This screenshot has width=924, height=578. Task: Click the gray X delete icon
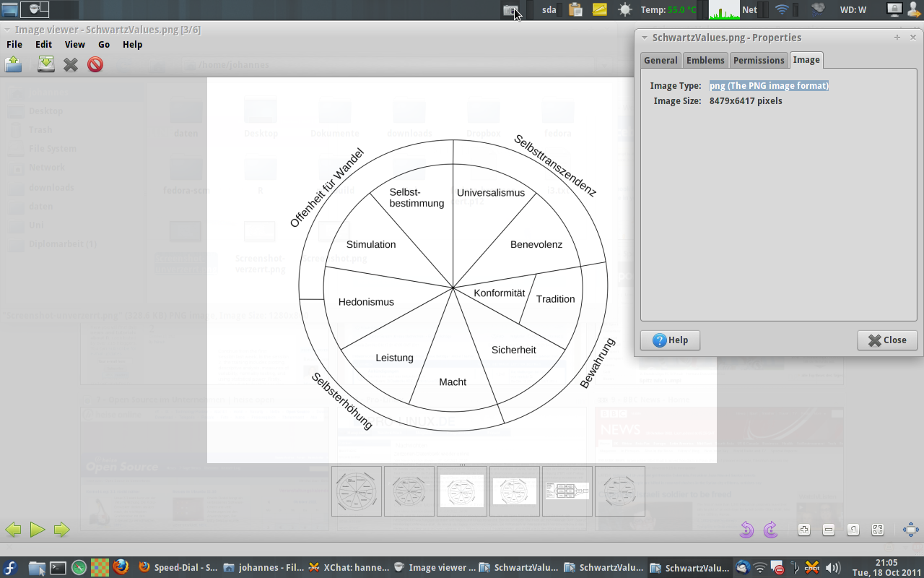tap(71, 65)
